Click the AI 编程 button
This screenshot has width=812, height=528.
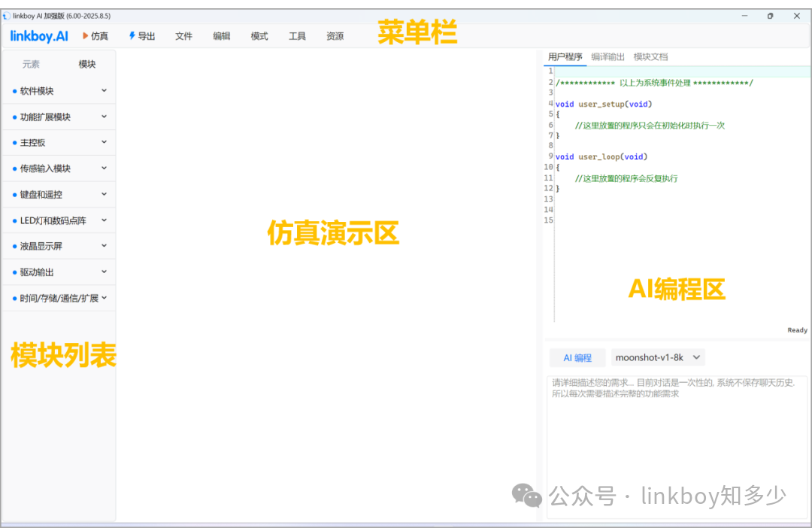pos(577,357)
